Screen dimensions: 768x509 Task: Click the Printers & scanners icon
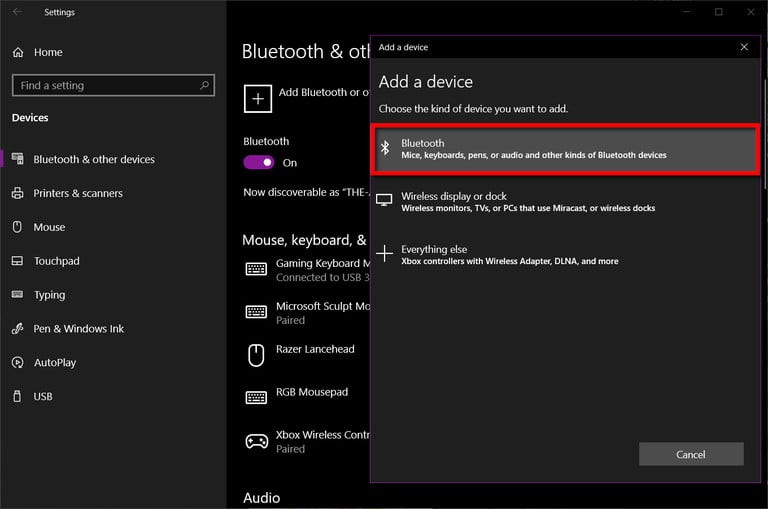[x=17, y=193]
